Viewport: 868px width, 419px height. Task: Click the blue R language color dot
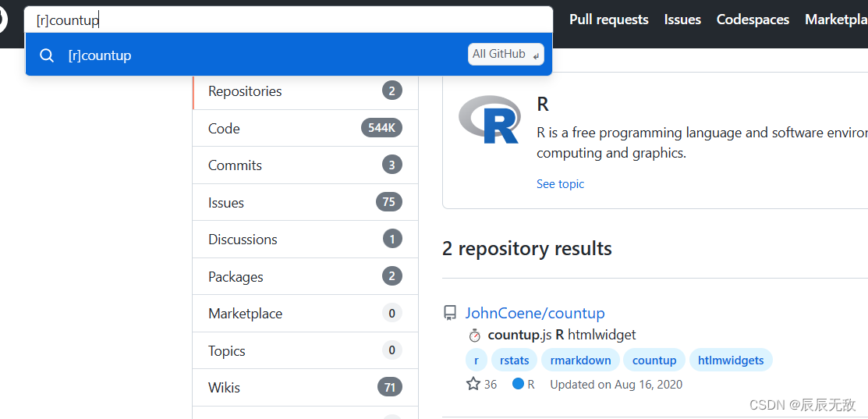518,384
